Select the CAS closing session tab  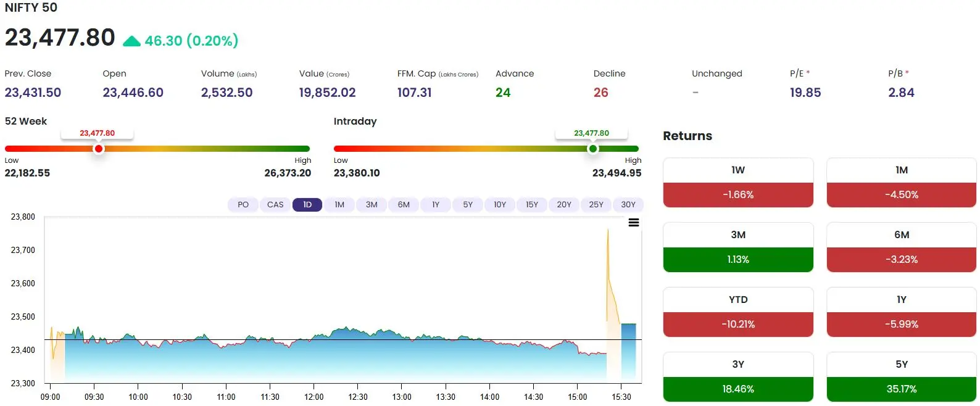pyautogui.click(x=275, y=205)
